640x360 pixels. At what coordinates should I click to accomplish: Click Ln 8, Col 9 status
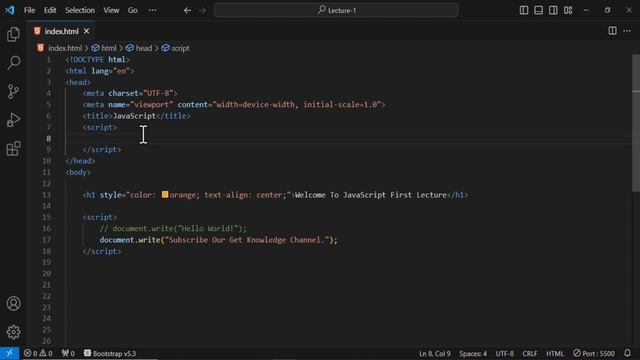tap(435, 353)
